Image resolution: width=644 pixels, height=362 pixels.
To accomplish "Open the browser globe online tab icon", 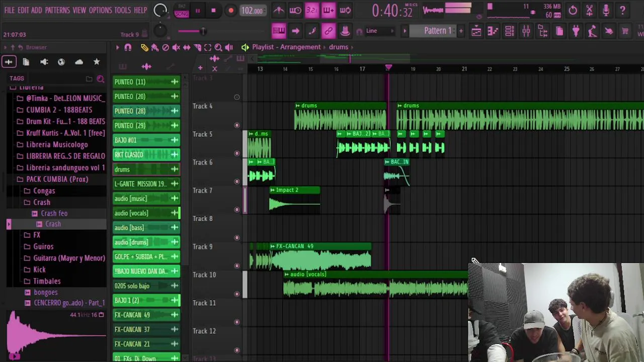I will pyautogui.click(x=61, y=62).
